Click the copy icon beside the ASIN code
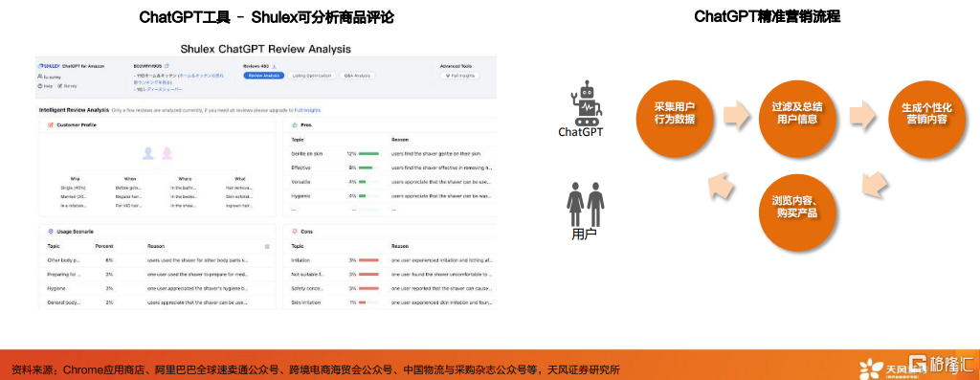 [167, 66]
